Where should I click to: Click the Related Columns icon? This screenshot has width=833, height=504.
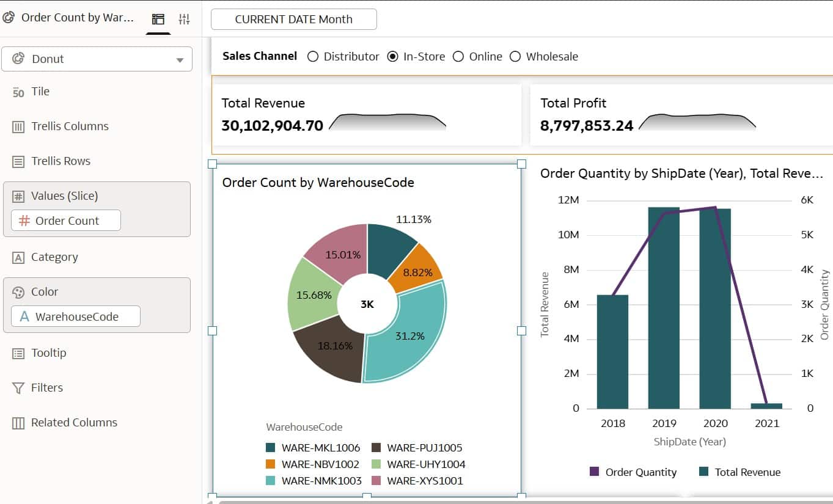18,422
